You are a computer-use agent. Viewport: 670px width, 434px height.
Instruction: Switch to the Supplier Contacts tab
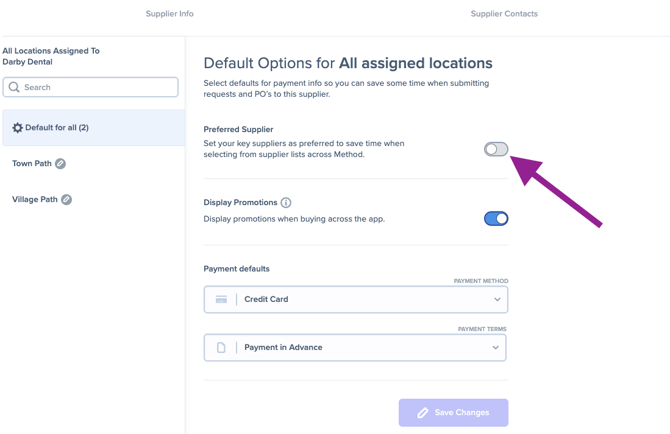[504, 14]
